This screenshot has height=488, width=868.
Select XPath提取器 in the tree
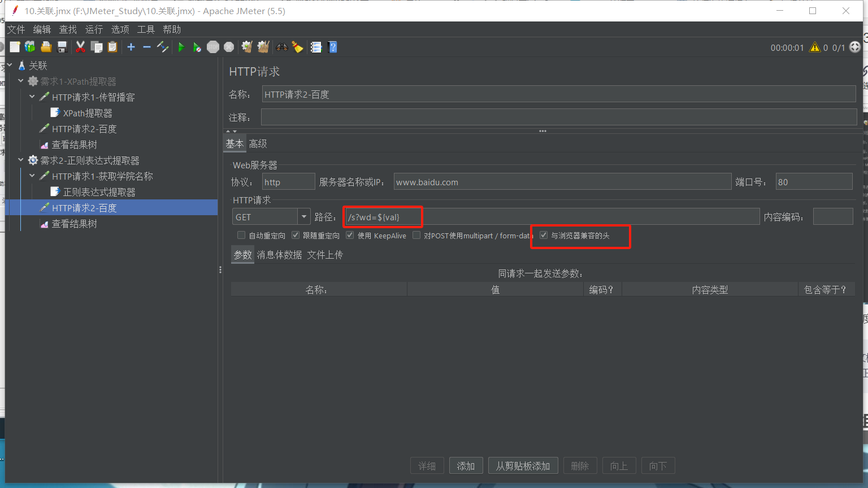click(x=88, y=113)
